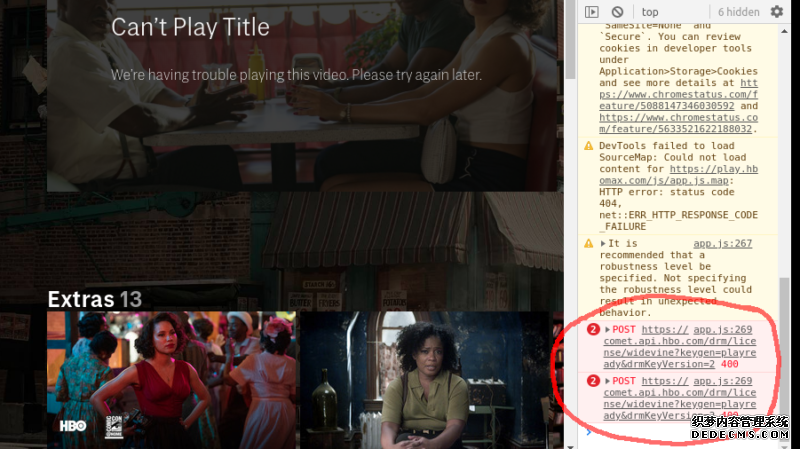Screen dimensions: 800x449
Task: Click 'We're having trouble playing this video' message
Action: 296,75
